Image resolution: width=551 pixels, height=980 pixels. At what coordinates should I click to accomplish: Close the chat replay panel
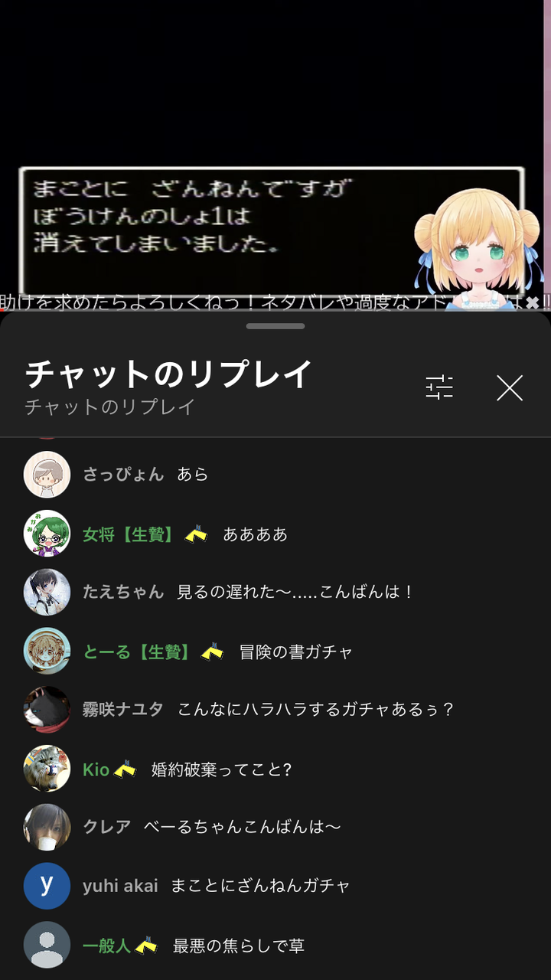509,388
